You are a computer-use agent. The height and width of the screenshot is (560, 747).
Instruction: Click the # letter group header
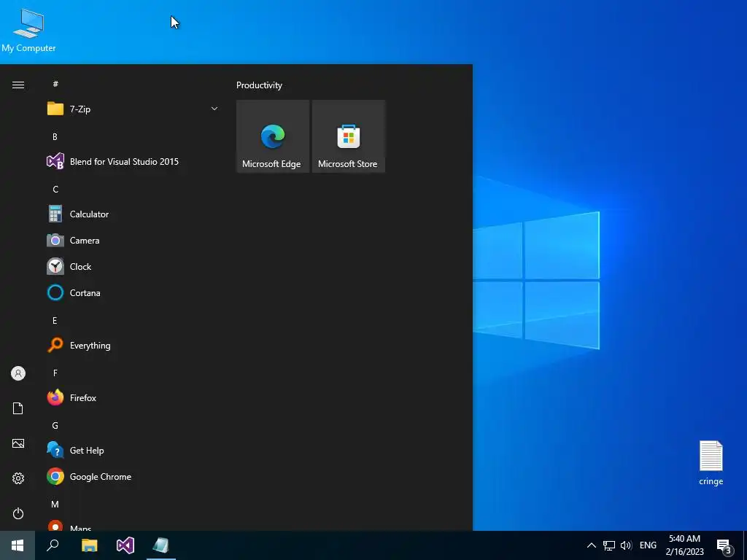click(x=55, y=84)
